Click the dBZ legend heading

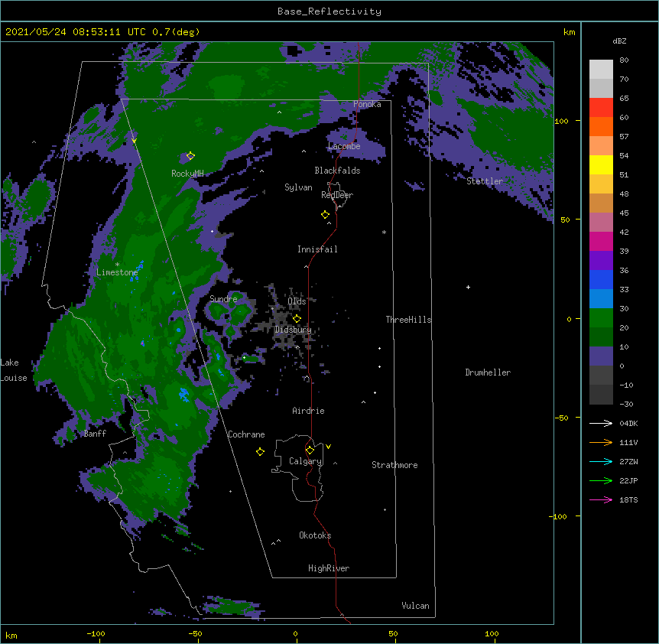tap(619, 41)
